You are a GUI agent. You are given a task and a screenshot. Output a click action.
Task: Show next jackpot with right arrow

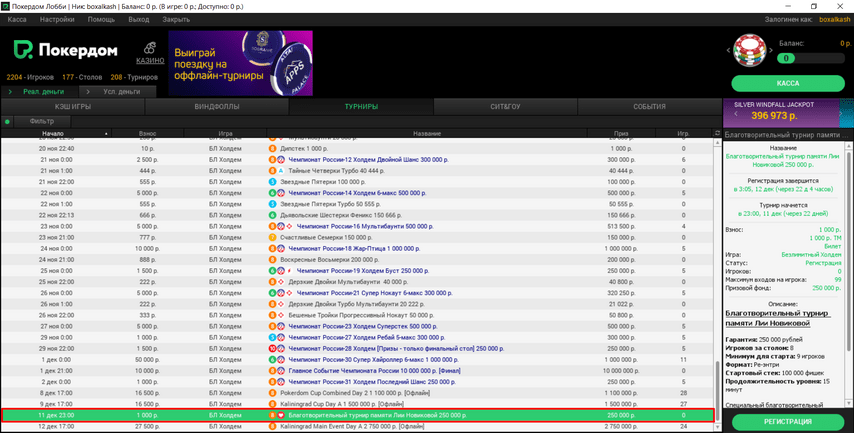[840, 114]
